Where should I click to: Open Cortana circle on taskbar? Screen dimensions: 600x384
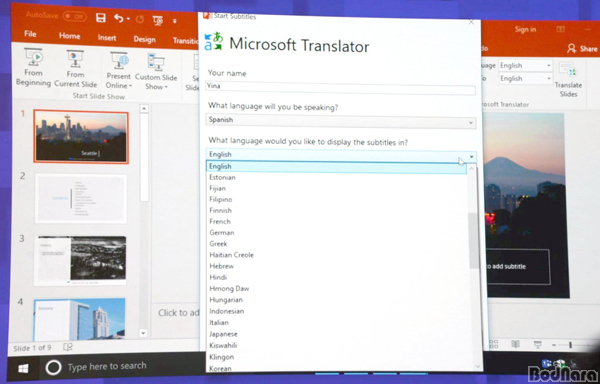(53, 368)
